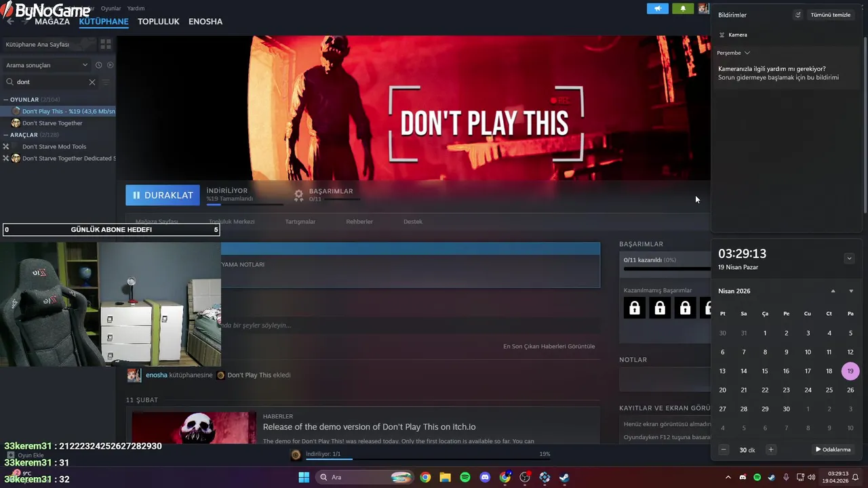The height and width of the screenshot is (488, 868).
Task: Decrease focus session minutes
Action: 724,449
